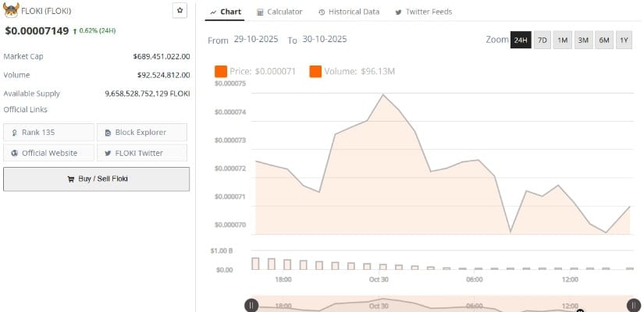Select the 3M zoom range
This screenshot has width=644, height=312.
point(583,40)
